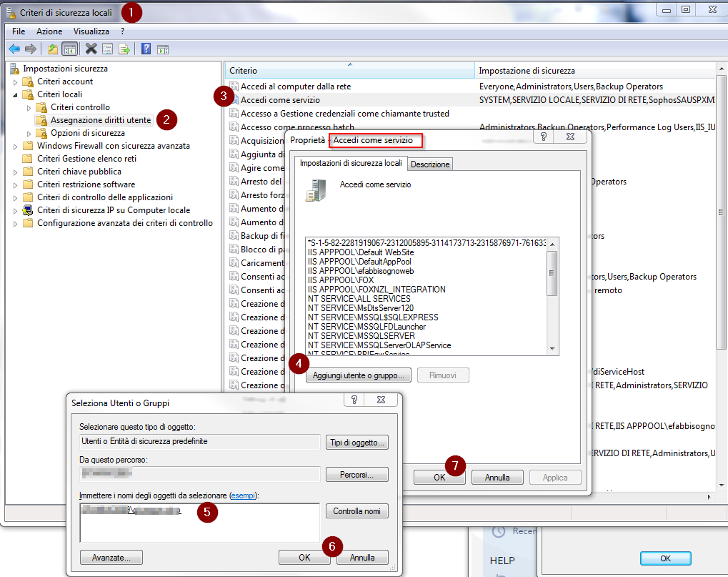
Task: Open the File menu
Action: click(x=18, y=31)
